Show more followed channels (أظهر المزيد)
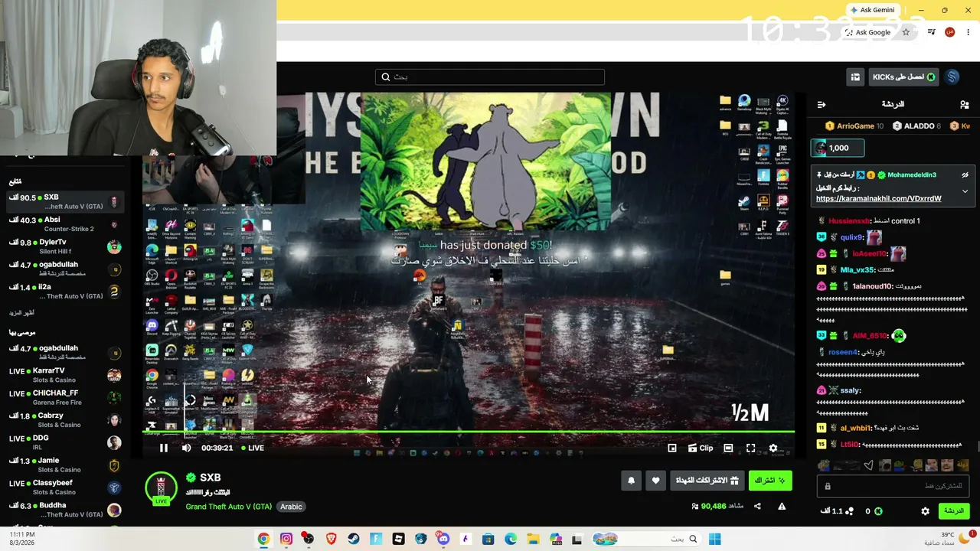 (x=21, y=313)
